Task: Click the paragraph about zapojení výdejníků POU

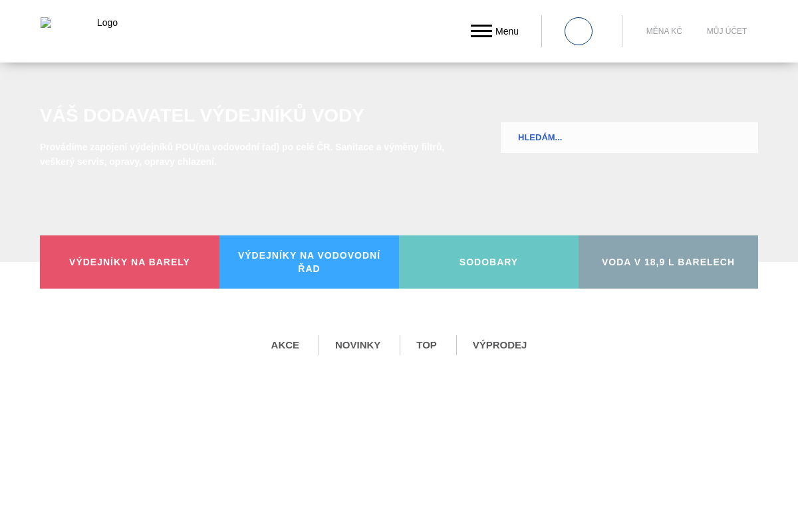Action: click(242, 154)
